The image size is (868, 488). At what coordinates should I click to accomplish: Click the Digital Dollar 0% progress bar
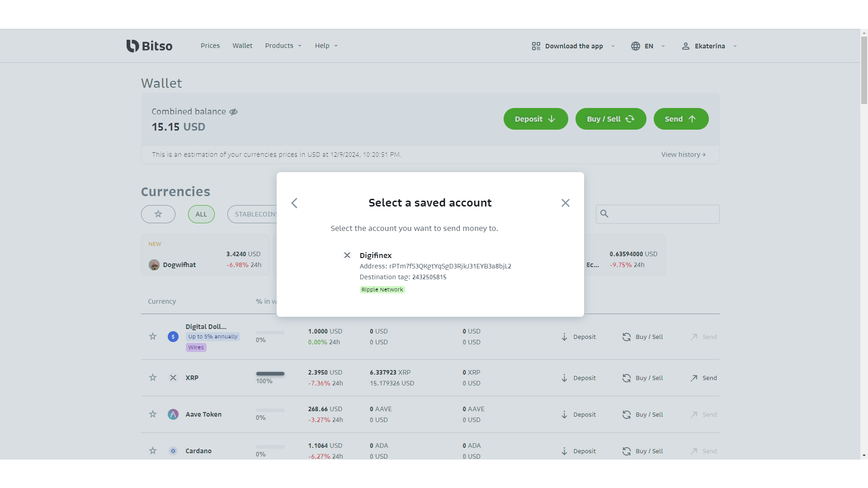[x=270, y=333]
